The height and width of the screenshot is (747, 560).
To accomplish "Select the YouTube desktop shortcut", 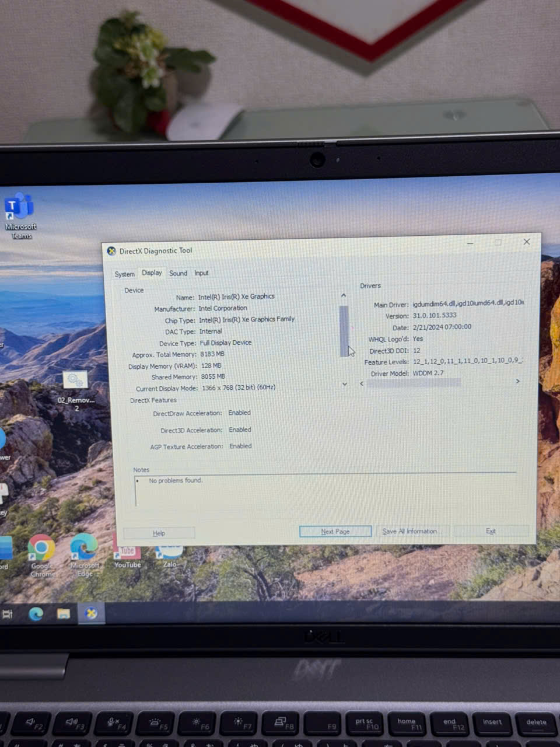I will coord(127,557).
